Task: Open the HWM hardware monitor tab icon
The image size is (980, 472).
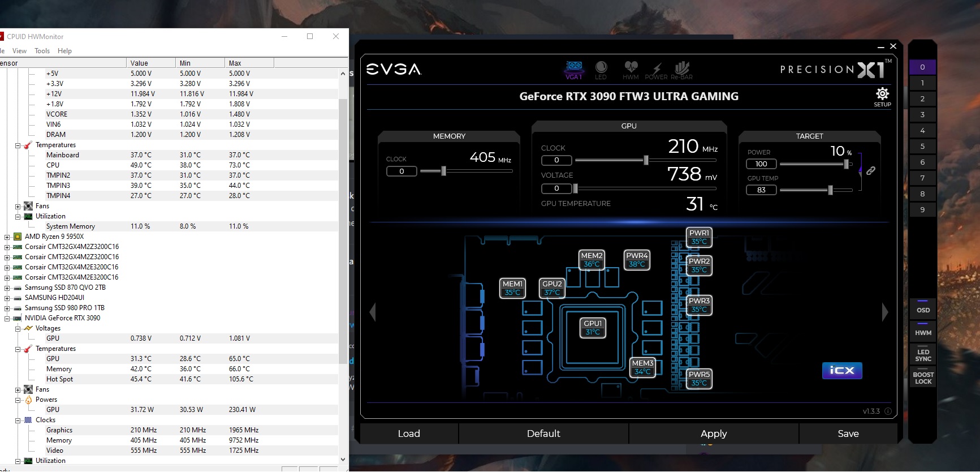Action: click(x=631, y=70)
